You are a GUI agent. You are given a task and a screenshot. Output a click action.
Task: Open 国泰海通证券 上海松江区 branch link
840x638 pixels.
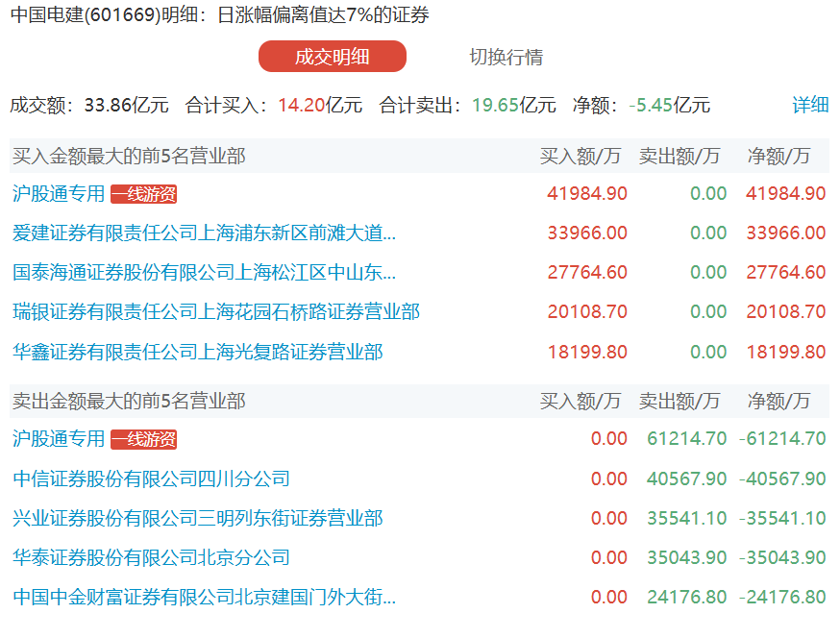click(x=204, y=272)
